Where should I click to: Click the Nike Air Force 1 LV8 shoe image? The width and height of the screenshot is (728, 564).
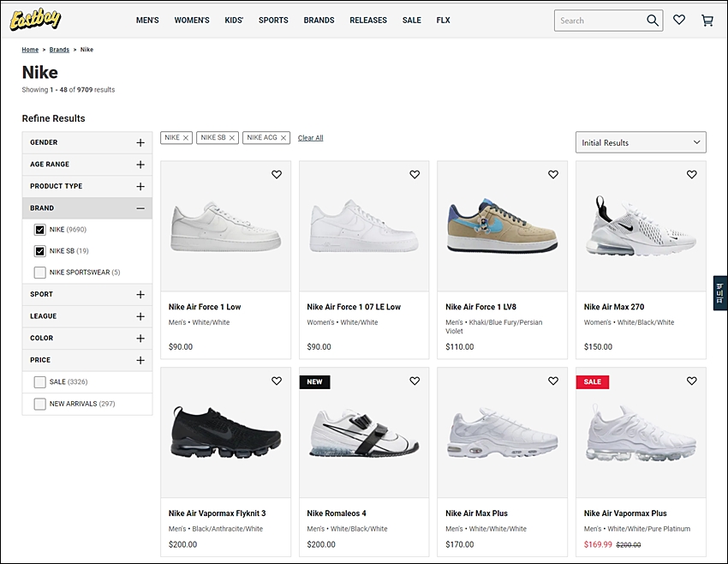[502, 226]
